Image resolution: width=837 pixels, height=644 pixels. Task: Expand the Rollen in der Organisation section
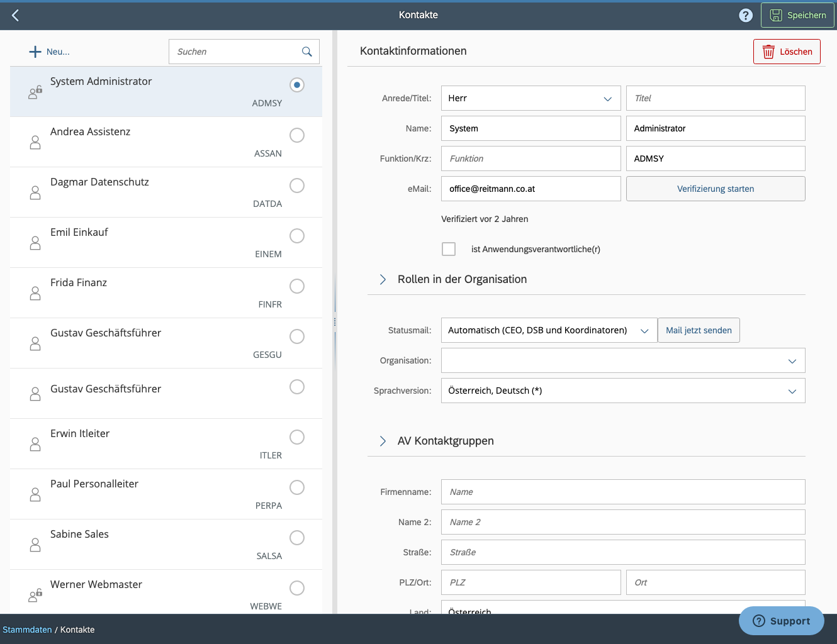(383, 279)
